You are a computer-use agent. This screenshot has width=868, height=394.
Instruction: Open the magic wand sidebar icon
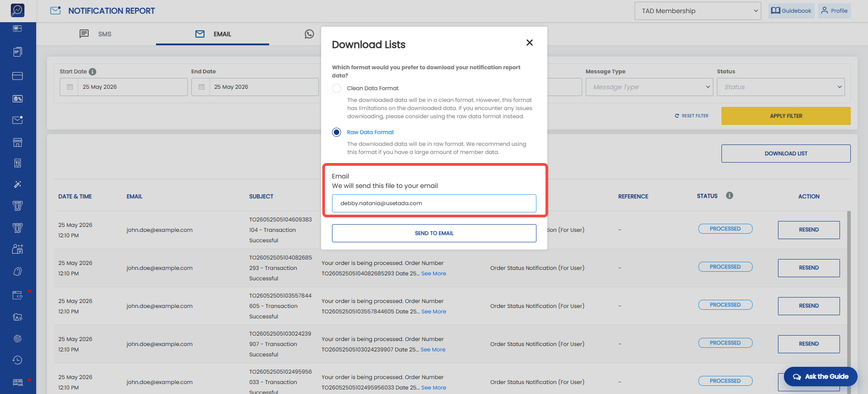(18, 184)
